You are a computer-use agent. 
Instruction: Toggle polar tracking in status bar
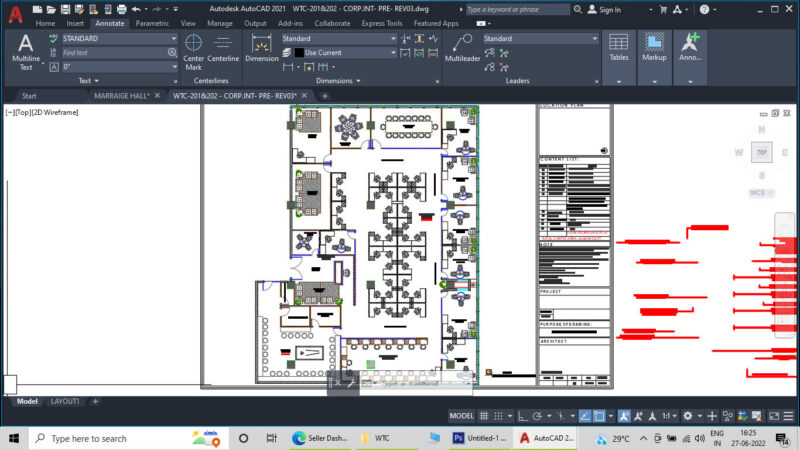(x=537, y=416)
